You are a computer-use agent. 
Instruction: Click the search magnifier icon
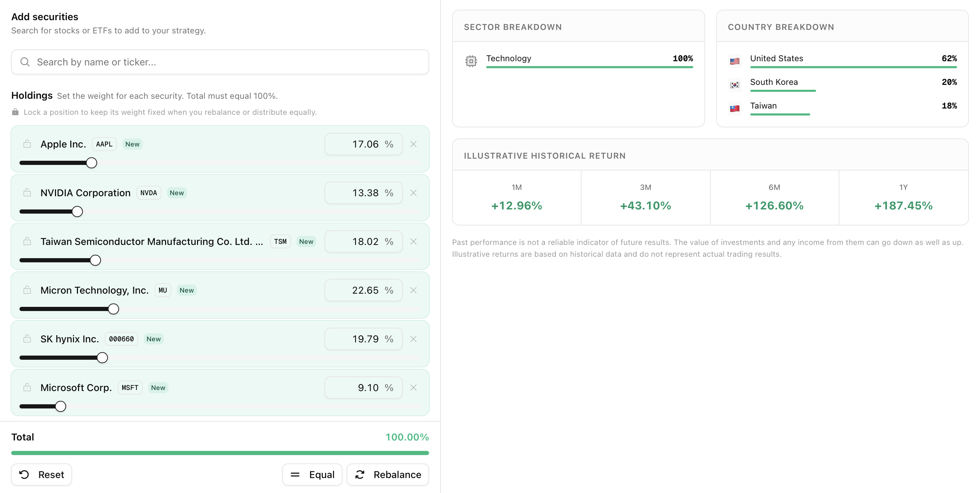(x=25, y=62)
